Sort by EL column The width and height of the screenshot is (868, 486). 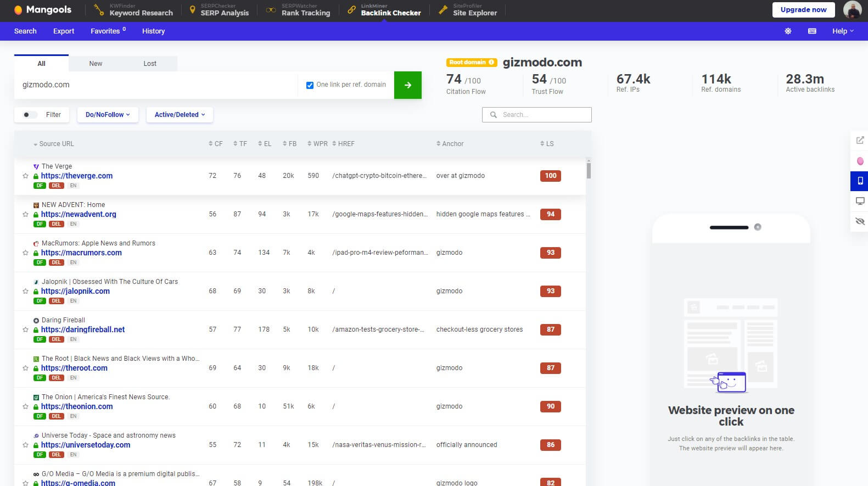(265, 144)
